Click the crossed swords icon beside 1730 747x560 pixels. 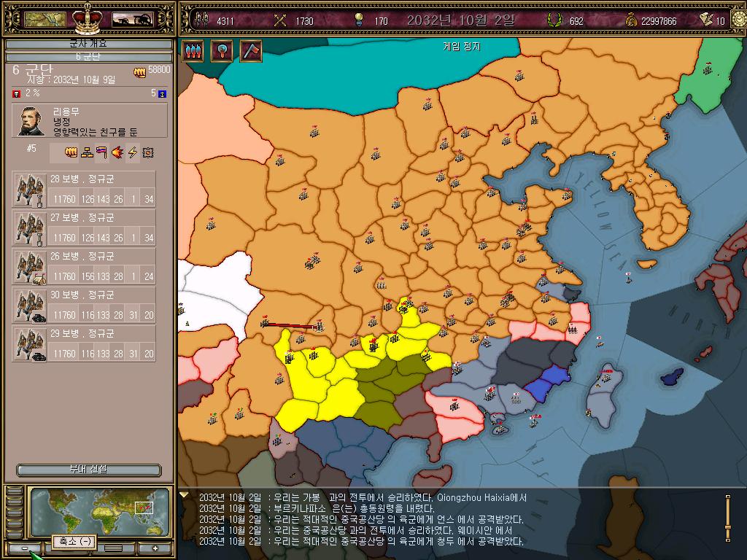click(280, 20)
